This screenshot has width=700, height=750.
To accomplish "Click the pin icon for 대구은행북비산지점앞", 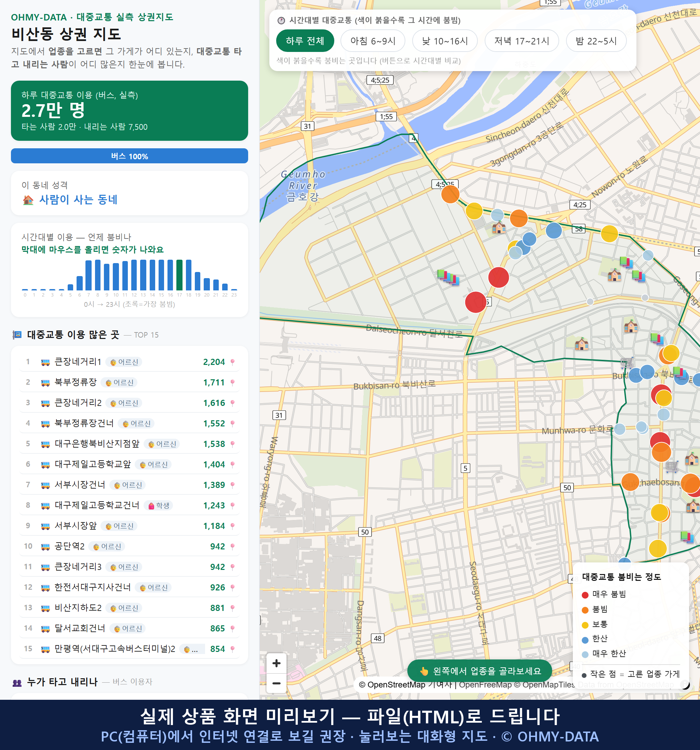I will click(x=232, y=444).
